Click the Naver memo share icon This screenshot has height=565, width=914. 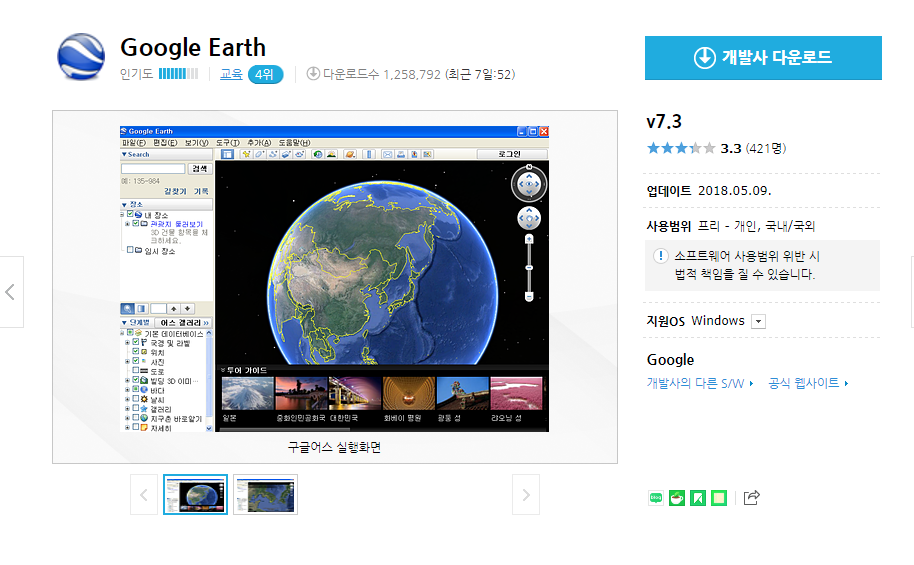coord(719,498)
